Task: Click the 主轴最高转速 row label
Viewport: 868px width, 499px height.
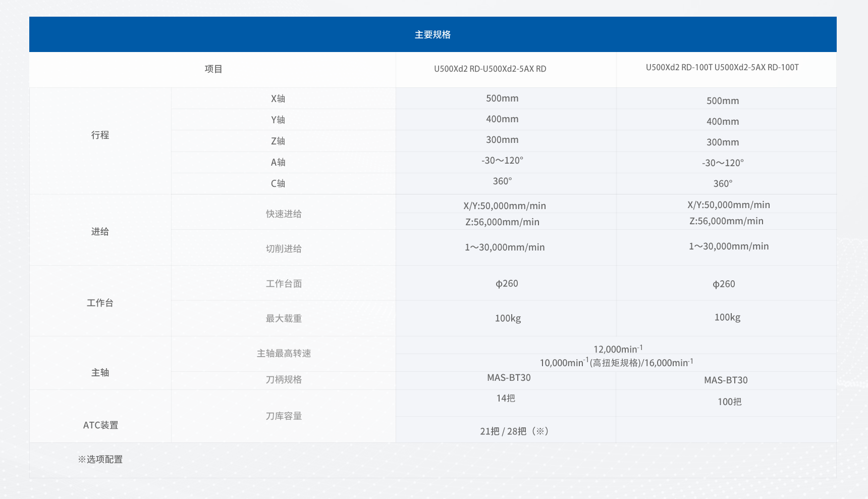Action: 284,354
